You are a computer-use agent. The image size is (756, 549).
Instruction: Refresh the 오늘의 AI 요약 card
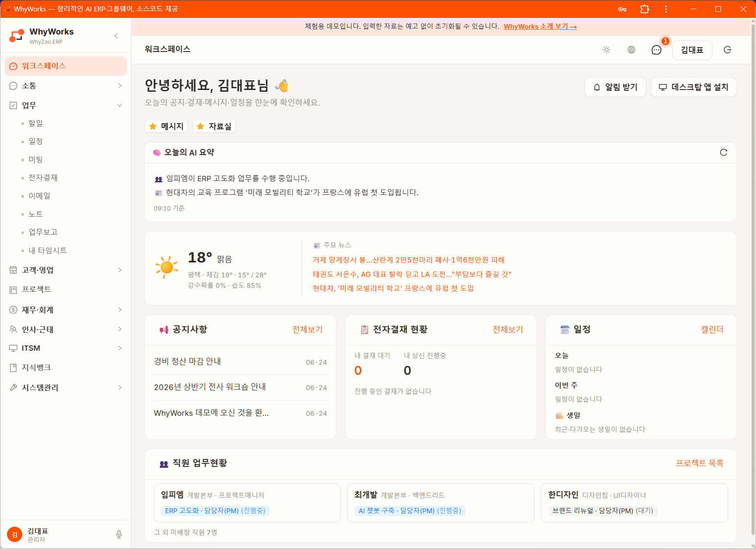pos(723,152)
